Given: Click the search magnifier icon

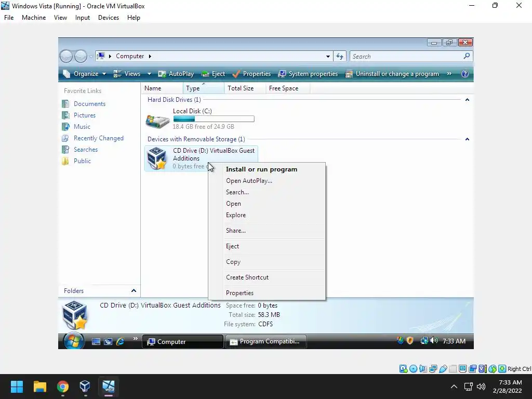Looking at the screenshot, I should coord(467,56).
